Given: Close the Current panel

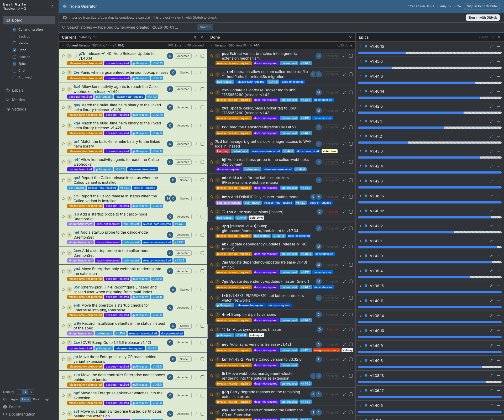Looking at the screenshot, I should click(x=202, y=37).
